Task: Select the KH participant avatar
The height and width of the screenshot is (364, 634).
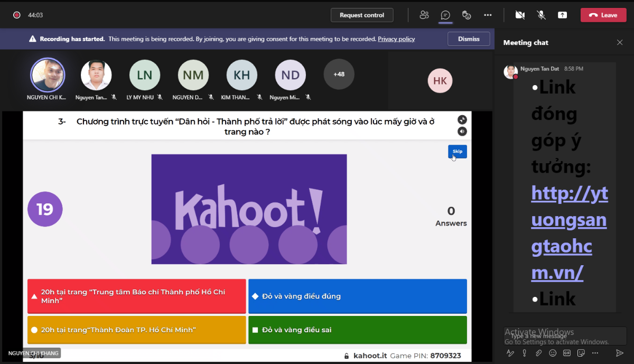Action: [242, 75]
